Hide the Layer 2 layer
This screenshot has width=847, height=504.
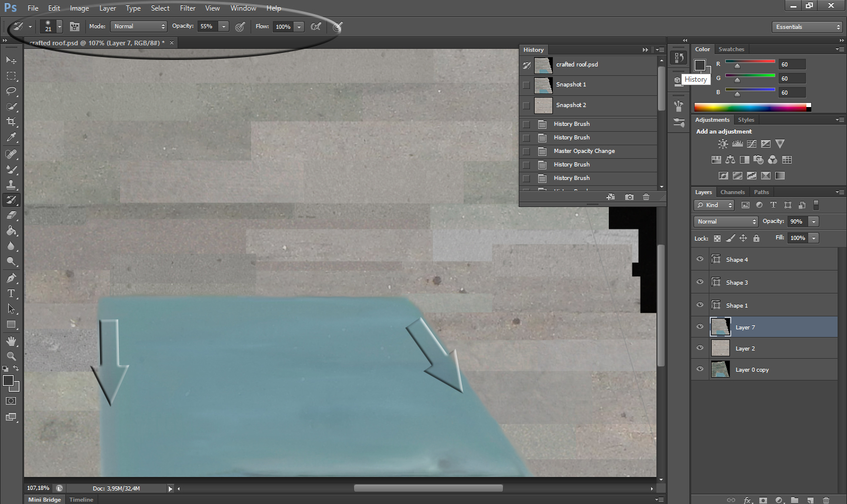[700, 348]
